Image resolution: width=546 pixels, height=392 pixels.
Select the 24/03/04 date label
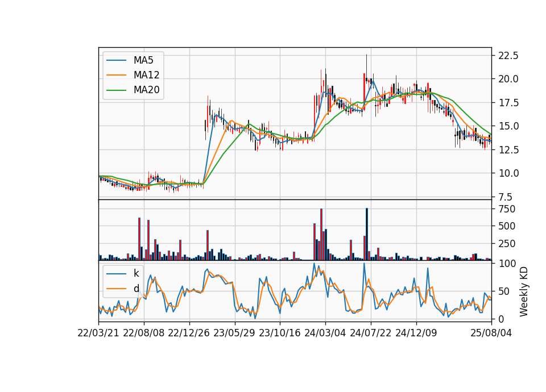coord(325,333)
